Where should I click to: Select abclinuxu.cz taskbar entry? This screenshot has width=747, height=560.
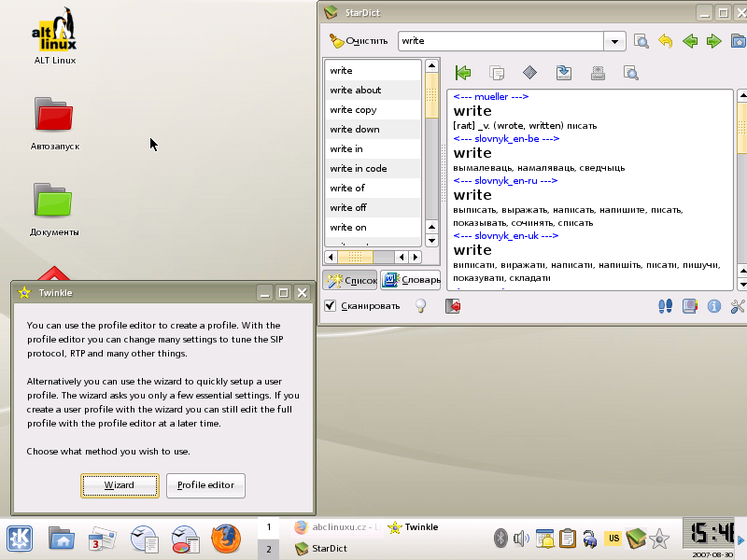[337, 527]
